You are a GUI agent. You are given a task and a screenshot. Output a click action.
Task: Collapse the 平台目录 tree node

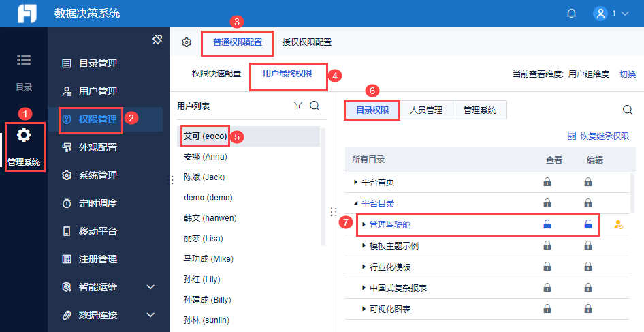355,203
